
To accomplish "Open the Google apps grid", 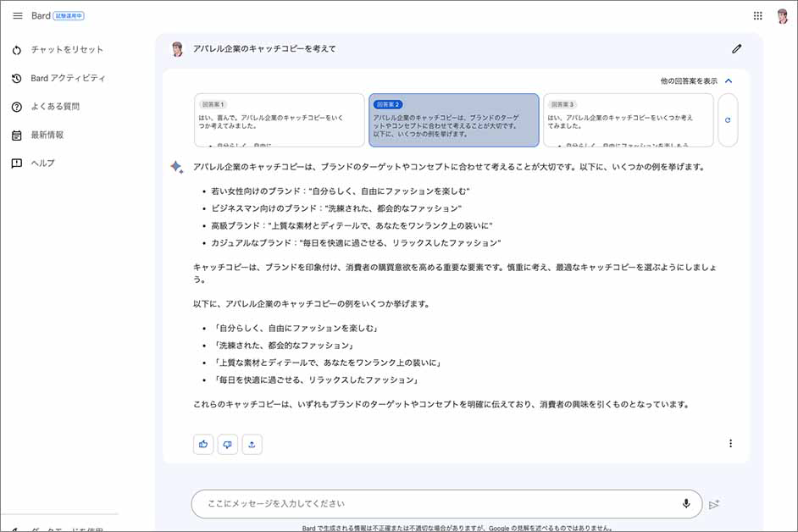I will (757, 16).
